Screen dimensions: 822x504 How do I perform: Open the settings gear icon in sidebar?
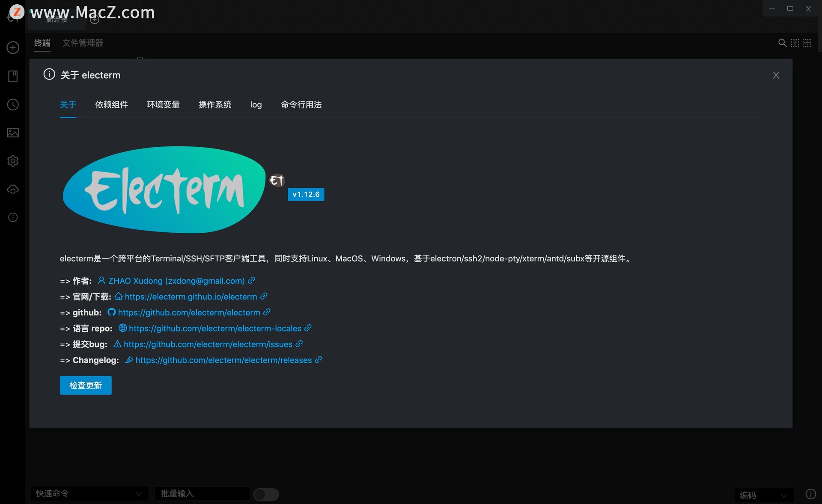pyautogui.click(x=13, y=161)
